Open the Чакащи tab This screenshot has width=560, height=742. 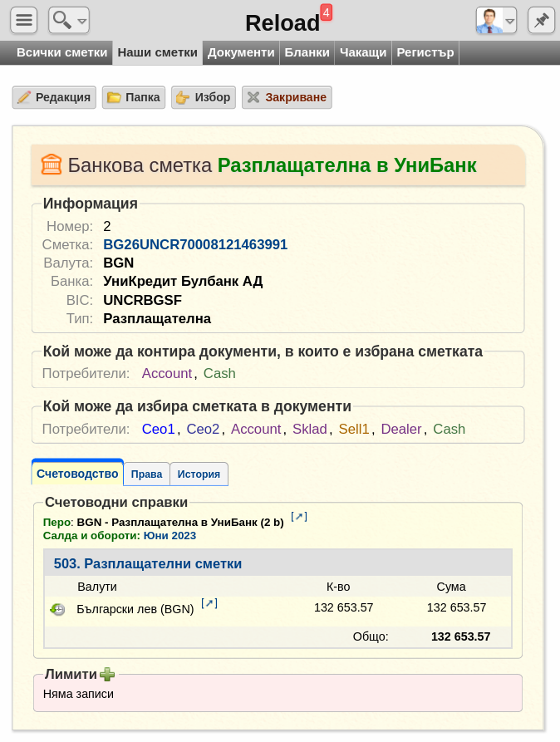(363, 52)
